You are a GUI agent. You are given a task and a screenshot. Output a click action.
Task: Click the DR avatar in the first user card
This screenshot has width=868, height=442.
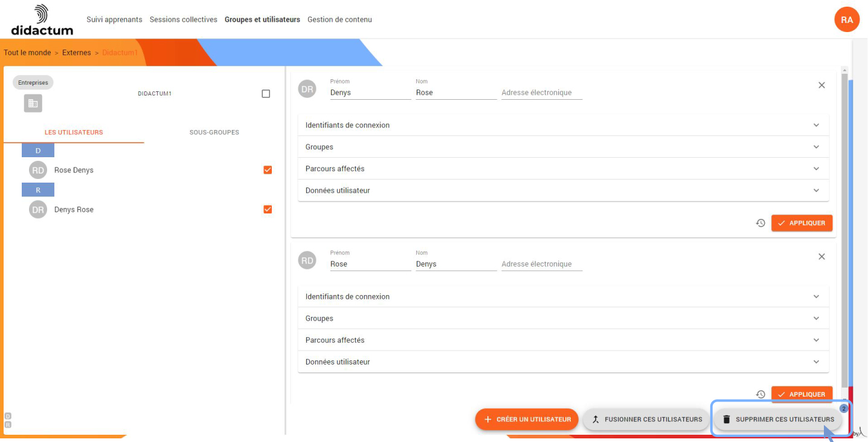pyautogui.click(x=307, y=89)
